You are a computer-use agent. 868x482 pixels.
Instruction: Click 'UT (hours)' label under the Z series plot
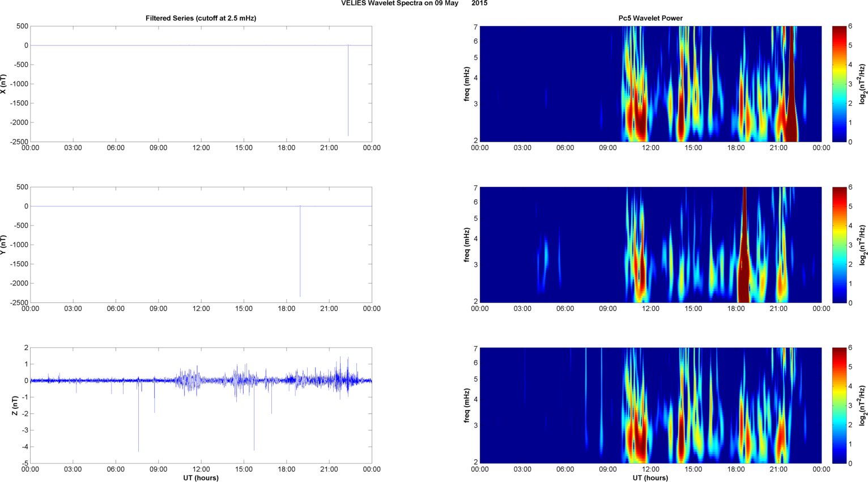[x=201, y=477]
